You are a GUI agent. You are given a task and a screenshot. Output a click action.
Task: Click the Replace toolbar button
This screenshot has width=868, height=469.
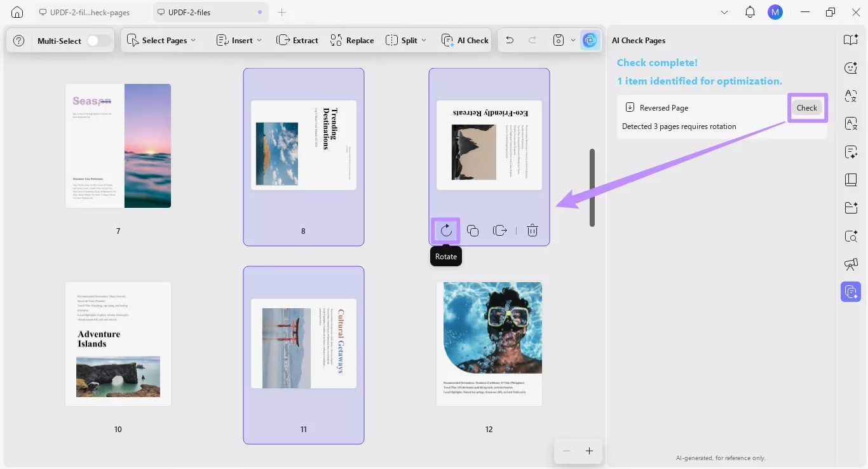[352, 40]
